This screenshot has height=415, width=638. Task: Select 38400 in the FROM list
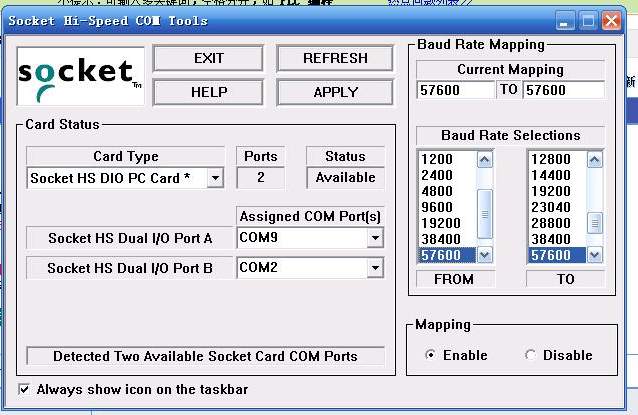(447, 239)
